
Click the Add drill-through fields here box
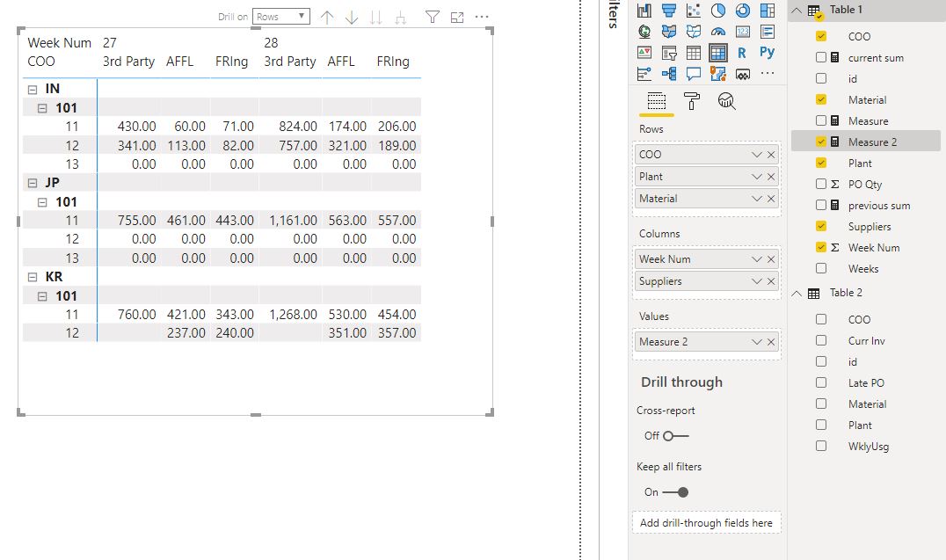tap(707, 523)
